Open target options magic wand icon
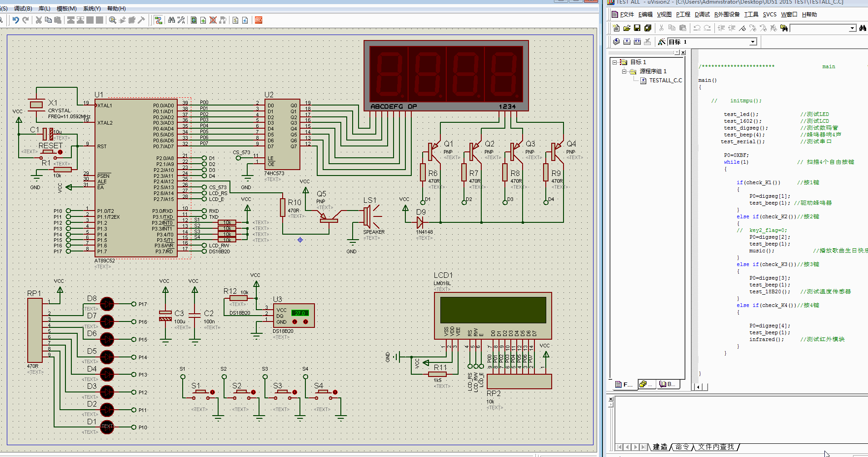 [662, 42]
